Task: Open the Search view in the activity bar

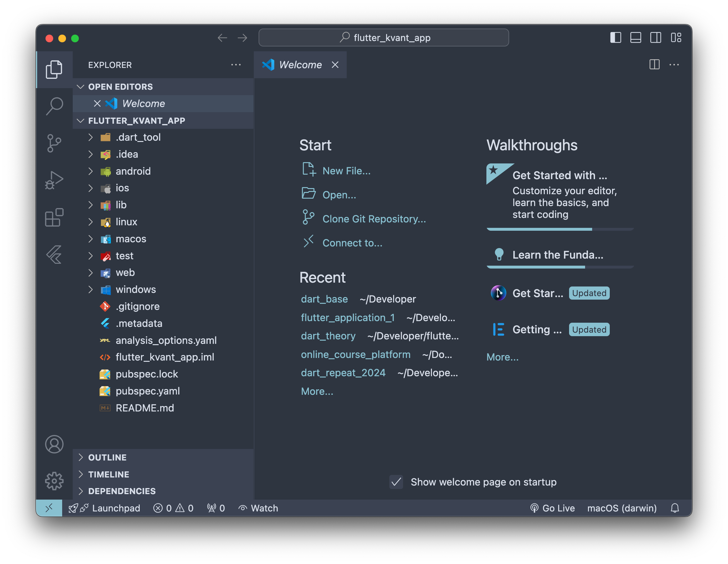Action: 54,106
